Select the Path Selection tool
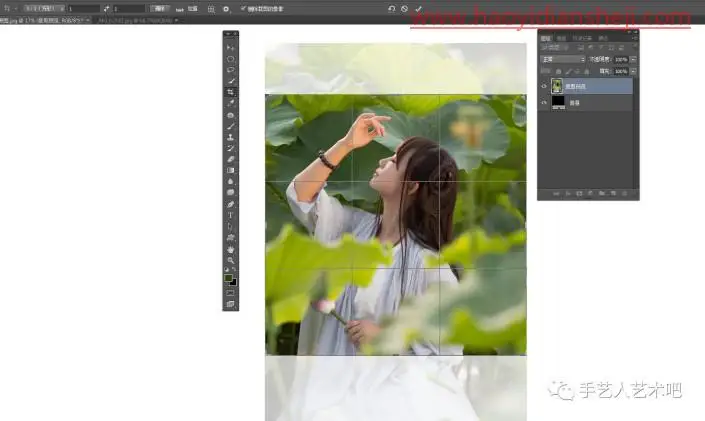The image size is (705, 421). (x=231, y=226)
